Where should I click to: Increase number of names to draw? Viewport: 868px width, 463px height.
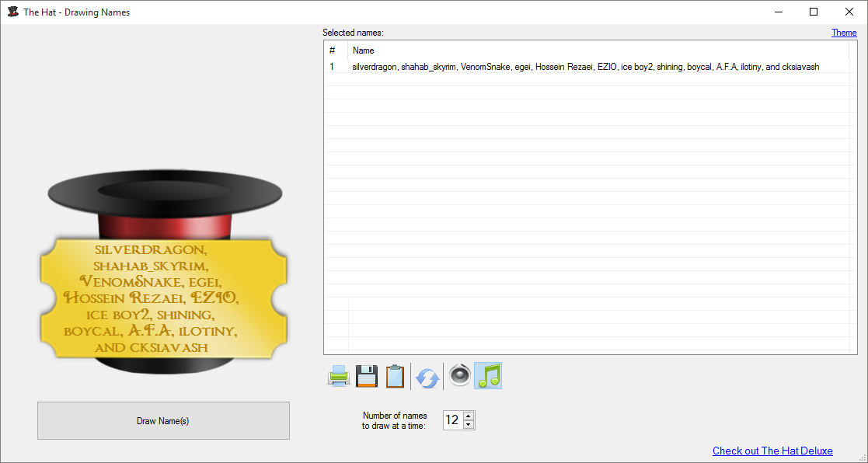click(x=468, y=416)
